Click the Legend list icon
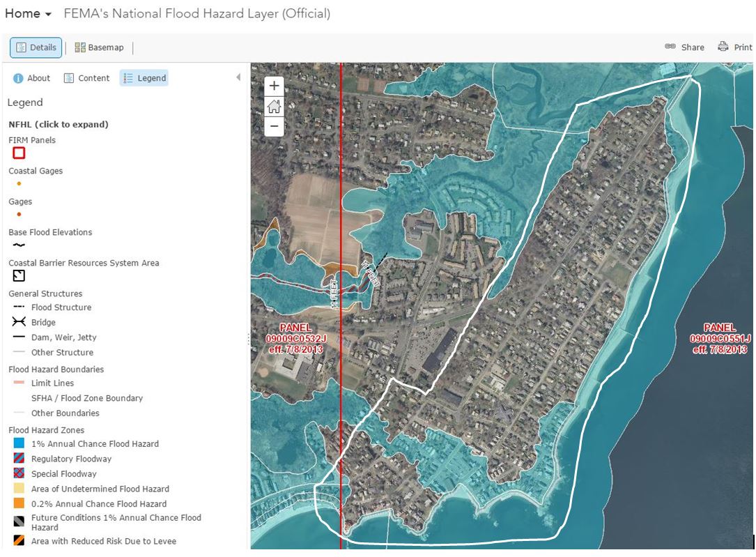The height and width of the screenshot is (557, 756). click(x=128, y=78)
